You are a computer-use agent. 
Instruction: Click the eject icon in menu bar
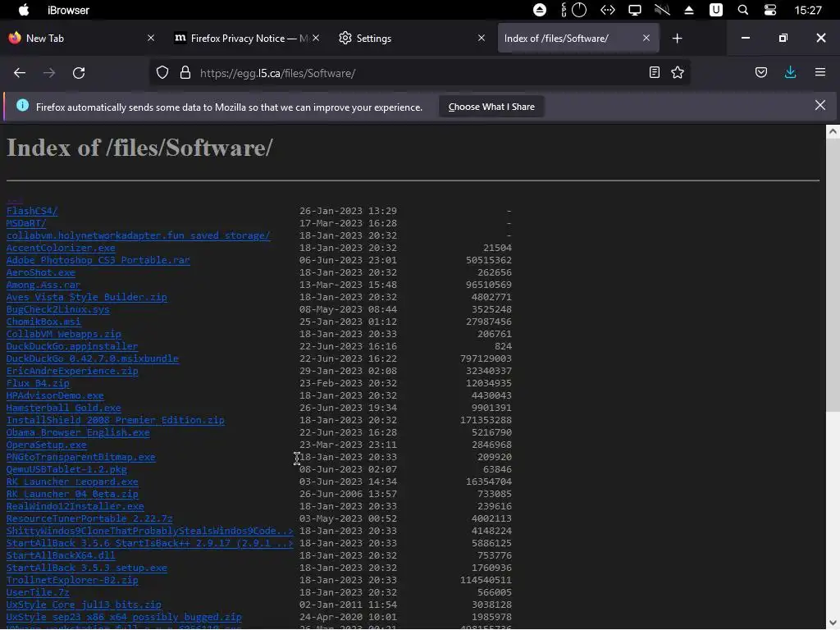tap(689, 10)
